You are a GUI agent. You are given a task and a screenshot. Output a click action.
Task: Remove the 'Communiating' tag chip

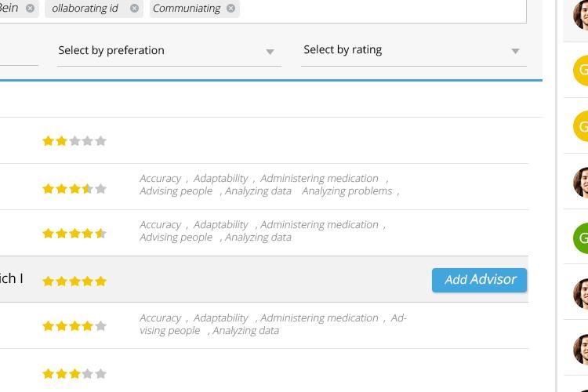pyautogui.click(x=230, y=8)
